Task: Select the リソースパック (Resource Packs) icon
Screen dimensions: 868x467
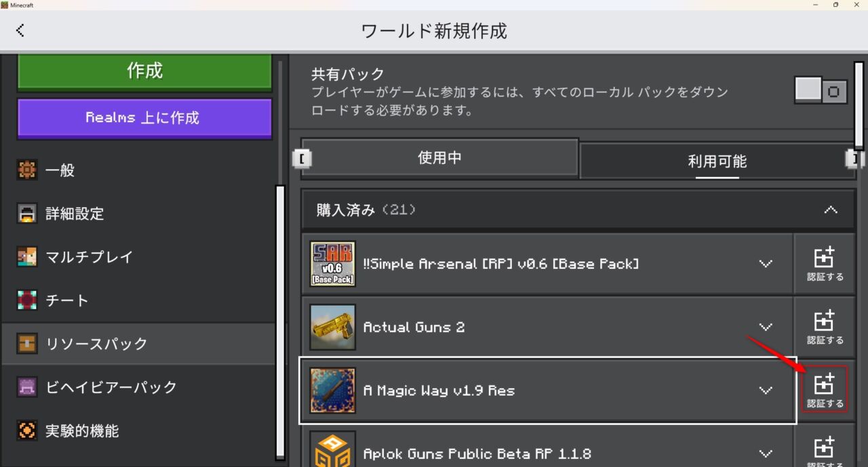Action: [x=27, y=343]
